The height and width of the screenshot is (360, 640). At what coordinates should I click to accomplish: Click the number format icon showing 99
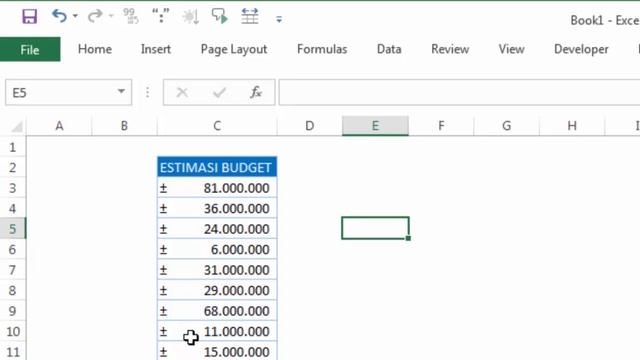[x=131, y=16]
